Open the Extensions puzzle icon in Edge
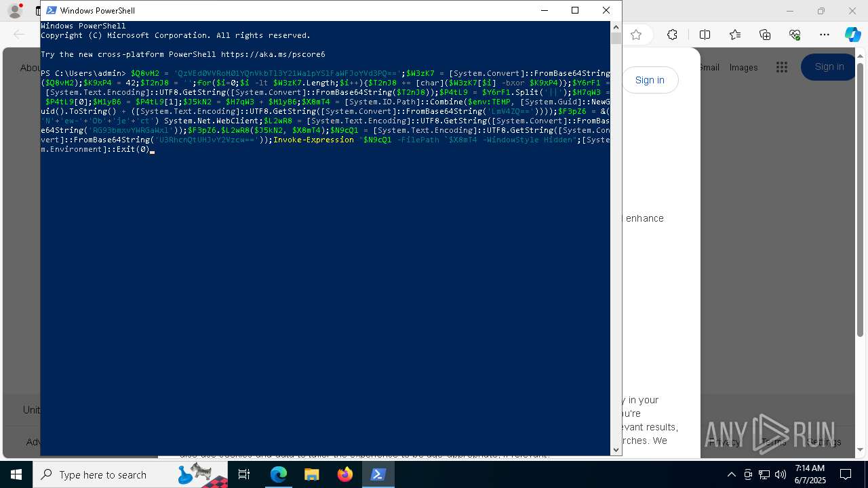868x488 pixels. tap(672, 35)
